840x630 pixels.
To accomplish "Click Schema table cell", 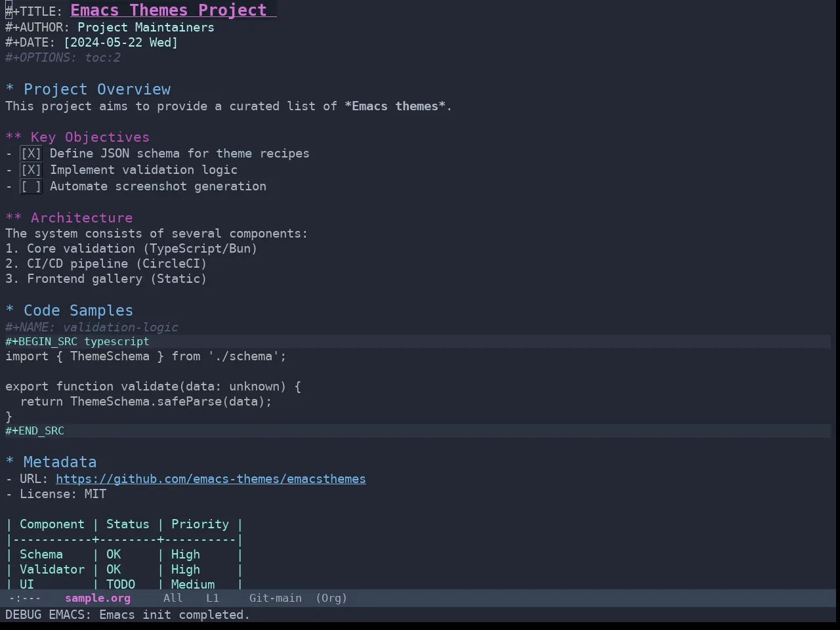I will (41, 555).
